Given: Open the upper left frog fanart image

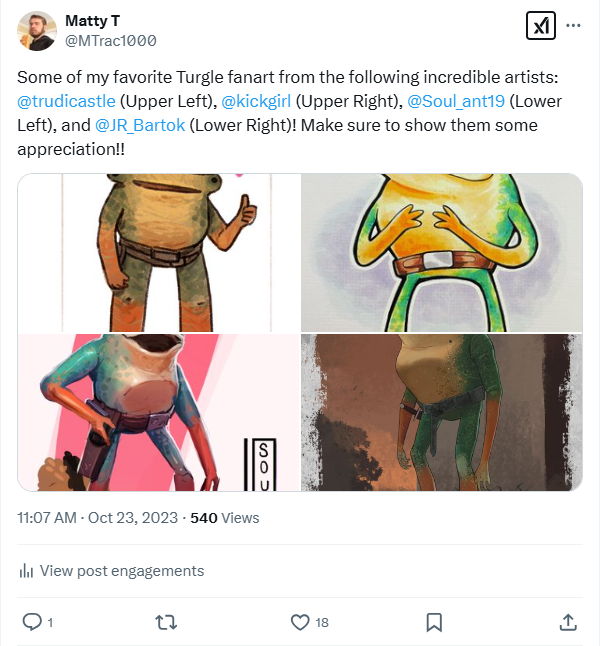Looking at the screenshot, I should click(159, 252).
